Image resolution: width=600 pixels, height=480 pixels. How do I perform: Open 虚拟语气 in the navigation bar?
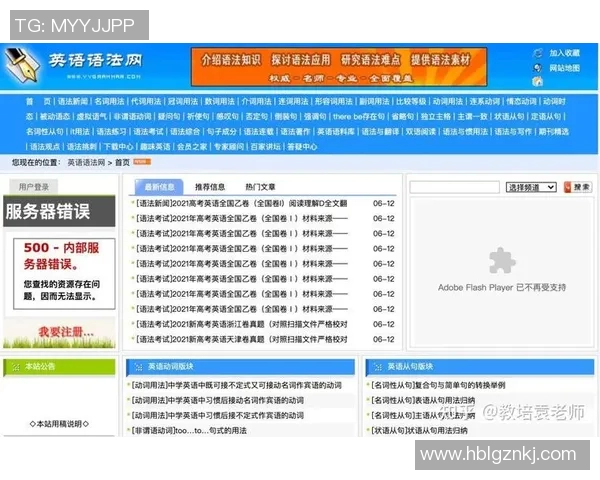pyautogui.click(x=92, y=116)
